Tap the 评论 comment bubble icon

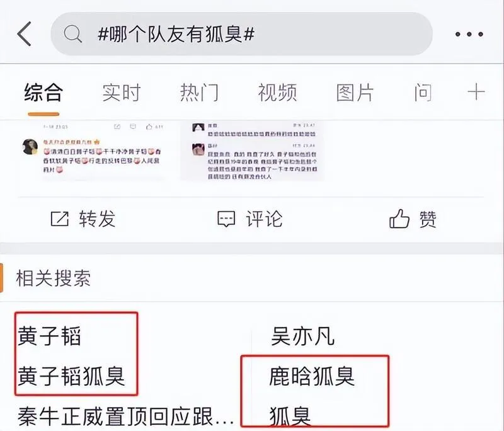[x=226, y=219]
